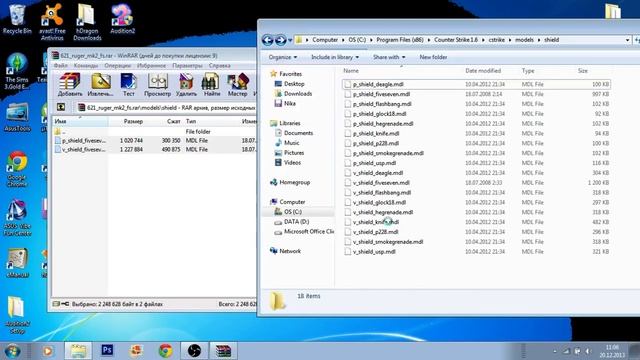Open the Include in library dropdown
Screen dimensions: 640x360
(335, 57)
